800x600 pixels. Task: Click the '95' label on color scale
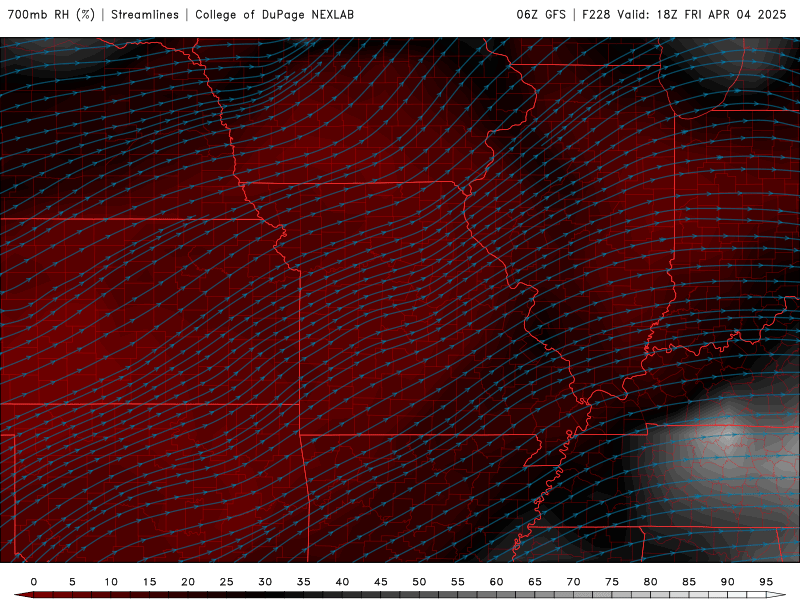coord(766,582)
